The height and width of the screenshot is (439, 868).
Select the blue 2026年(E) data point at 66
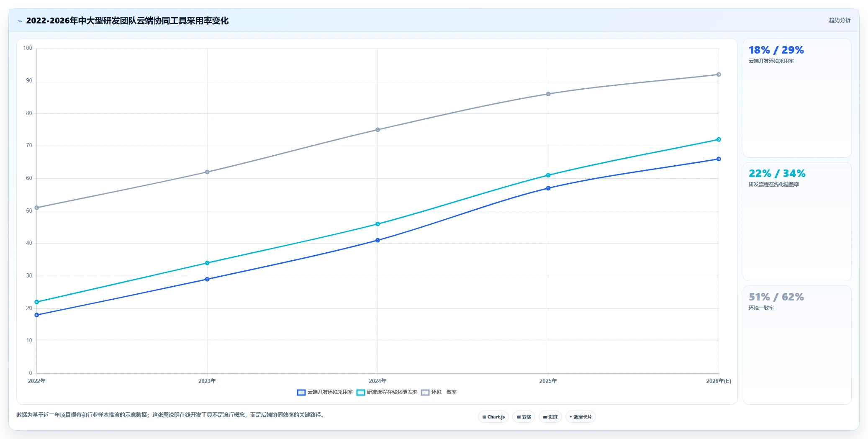coord(719,159)
